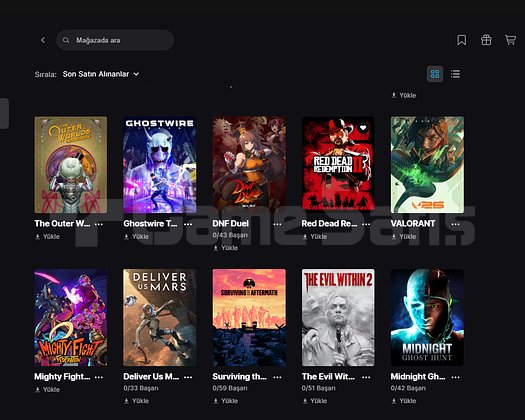Open the gift box icon
This screenshot has height=420, width=525.
coord(486,40)
